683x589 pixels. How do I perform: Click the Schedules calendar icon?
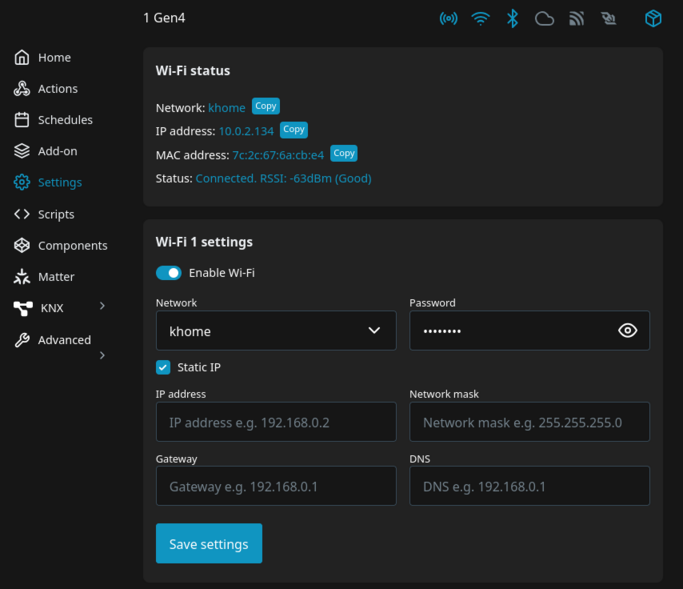click(22, 120)
